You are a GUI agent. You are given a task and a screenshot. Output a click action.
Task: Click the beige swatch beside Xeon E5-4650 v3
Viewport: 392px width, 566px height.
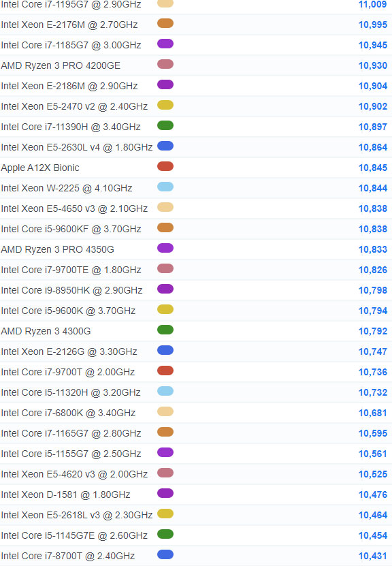tap(165, 207)
